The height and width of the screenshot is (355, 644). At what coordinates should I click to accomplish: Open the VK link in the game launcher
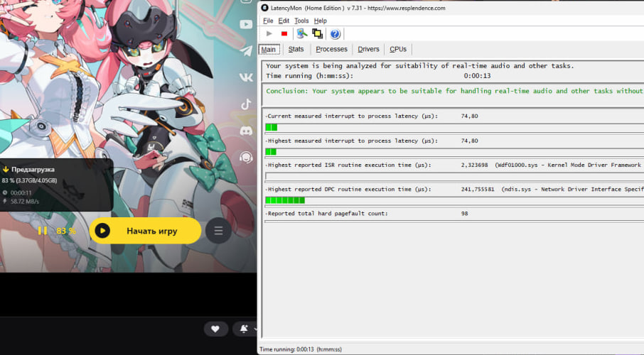(246, 77)
